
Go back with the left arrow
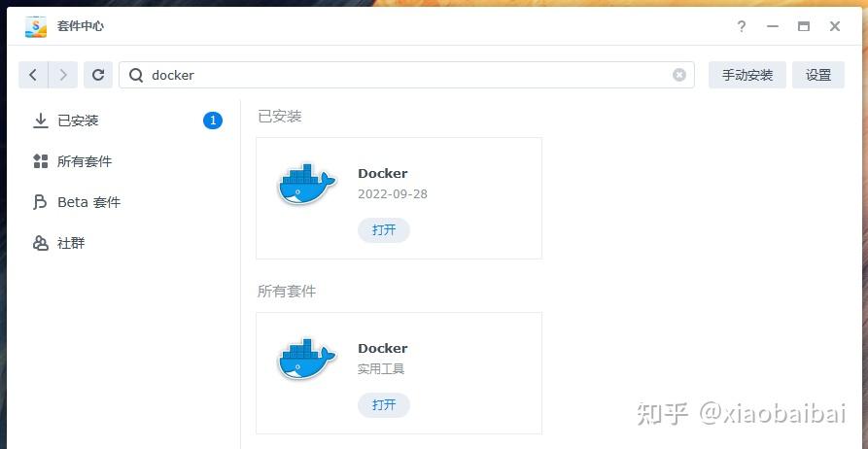33,75
